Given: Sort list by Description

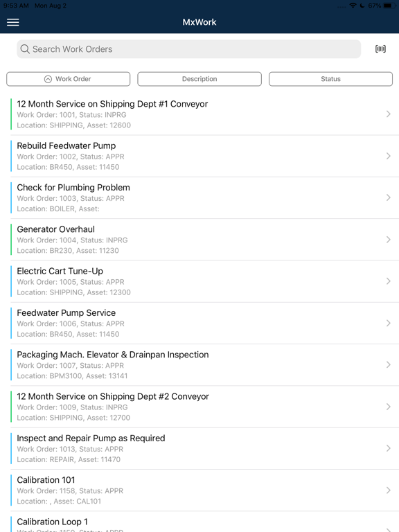Looking at the screenshot, I should point(199,79).
